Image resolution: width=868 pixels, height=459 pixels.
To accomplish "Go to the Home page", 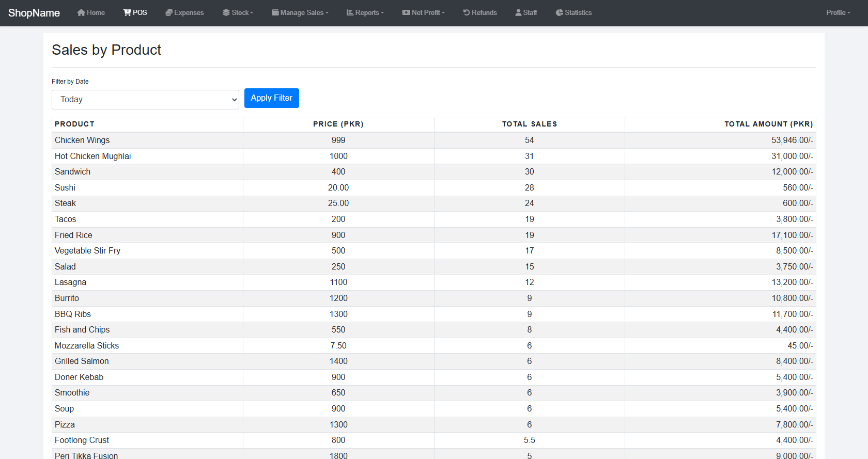I will tap(91, 12).
